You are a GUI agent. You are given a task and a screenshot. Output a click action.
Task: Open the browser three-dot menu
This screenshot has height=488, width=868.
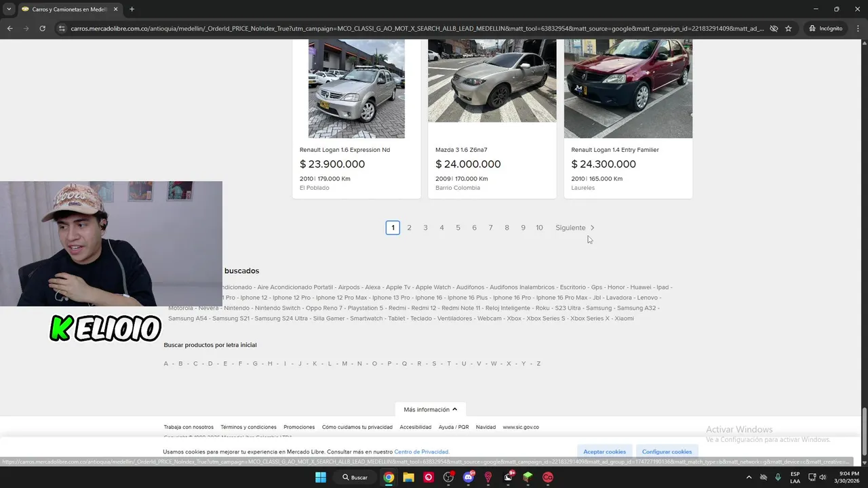(858, 28)
